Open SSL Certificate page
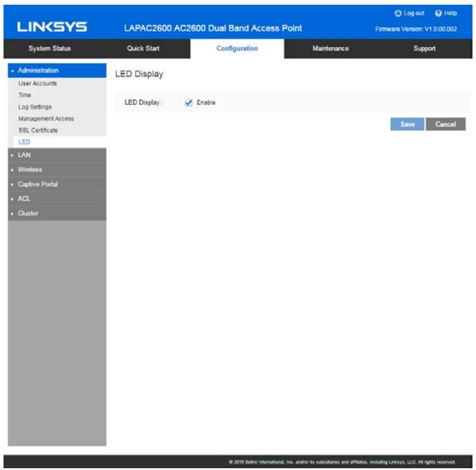This screenshot has width=476, height=470. pyautogui.click(x=38, y=131)
